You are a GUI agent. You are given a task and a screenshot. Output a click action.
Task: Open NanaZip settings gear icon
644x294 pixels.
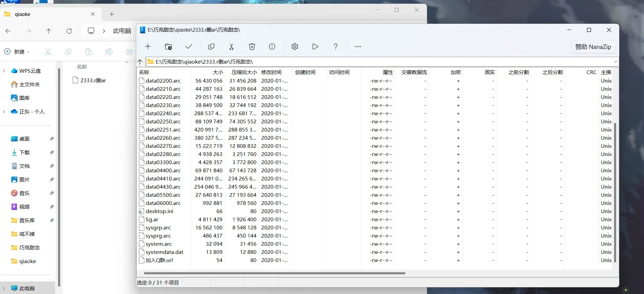(294, 47)
